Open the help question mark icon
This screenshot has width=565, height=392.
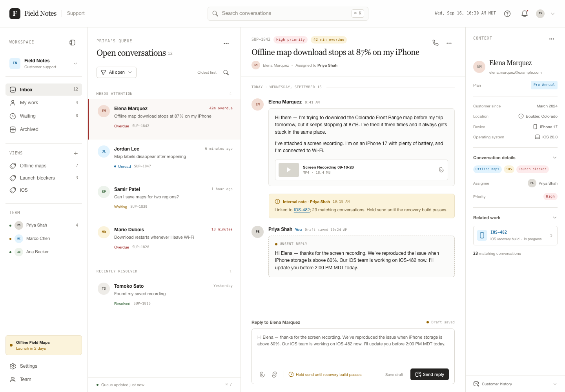(x=507, y=14)
